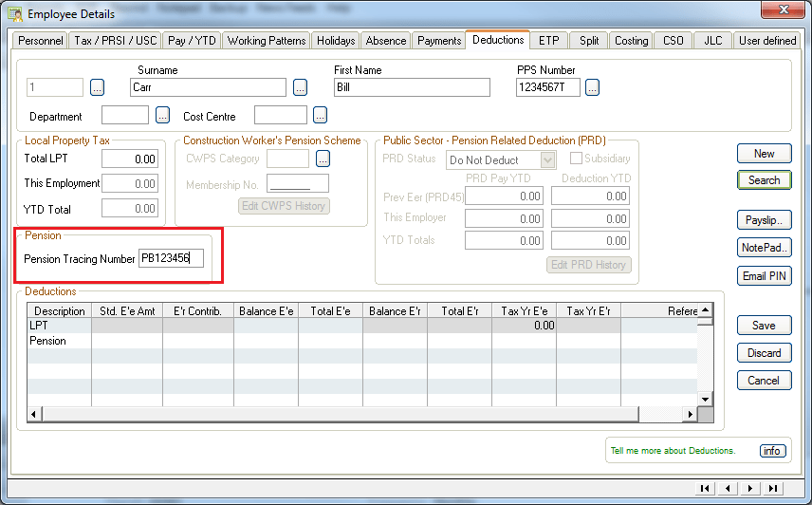This screenshot has height=505, width=812.
Task: Switch to the Payments tab
Action: pos(439,41)
